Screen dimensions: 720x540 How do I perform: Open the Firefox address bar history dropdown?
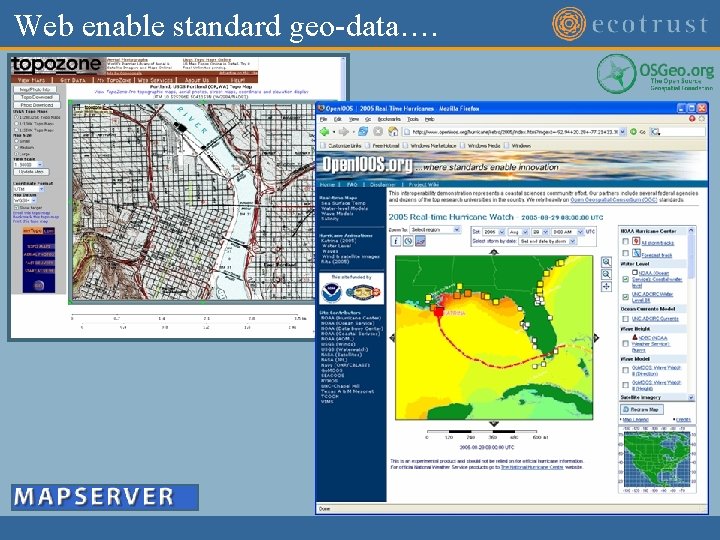coord(623,132)
